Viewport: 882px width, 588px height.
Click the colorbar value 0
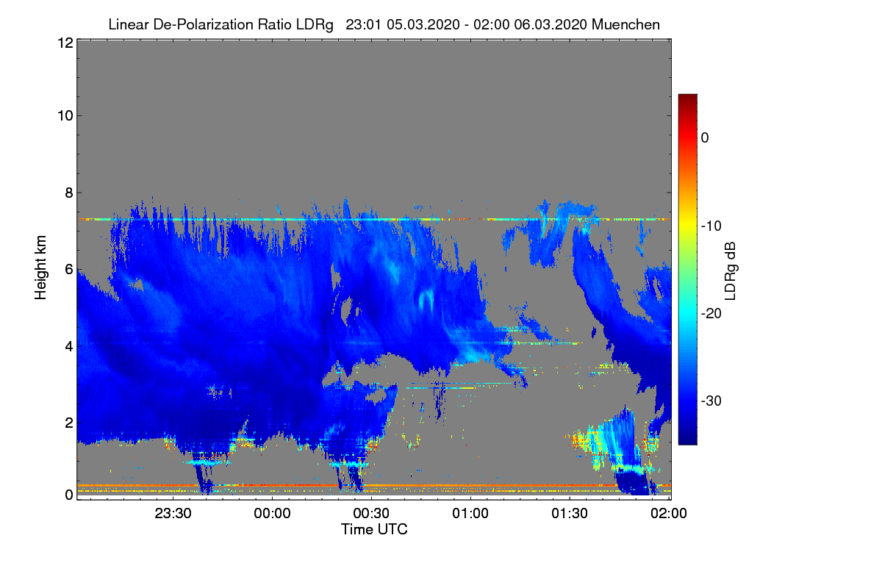(x=705, y=137)
